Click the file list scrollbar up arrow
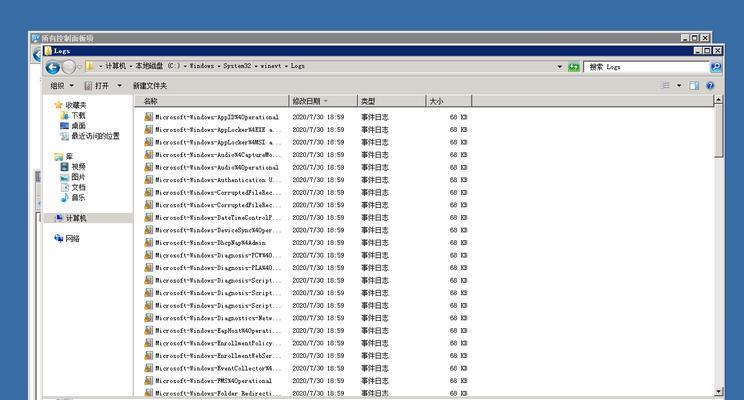Image resolution: width=744 pixels, height=400 pixels. pyautogui.click(x=718, y=100)
